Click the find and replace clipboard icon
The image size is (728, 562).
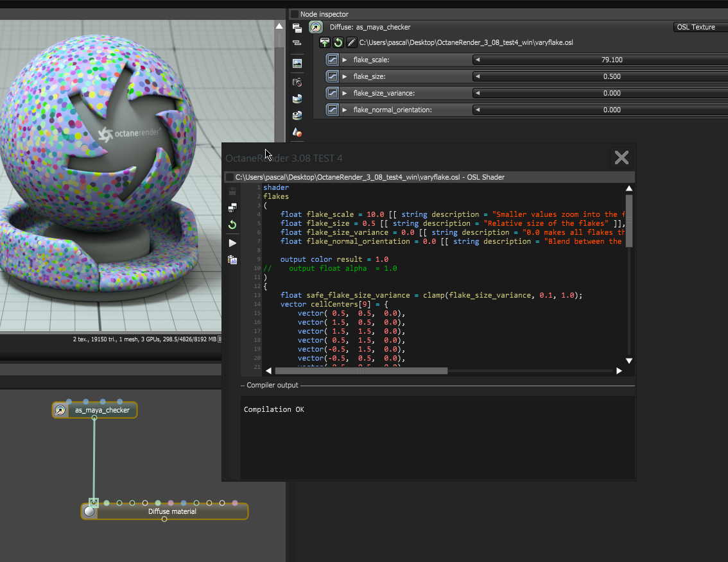(x=232, y=260)
